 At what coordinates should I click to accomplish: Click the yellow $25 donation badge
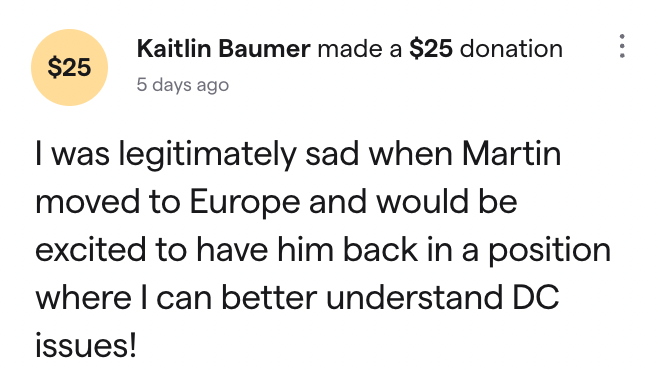[x=70, y=68]
